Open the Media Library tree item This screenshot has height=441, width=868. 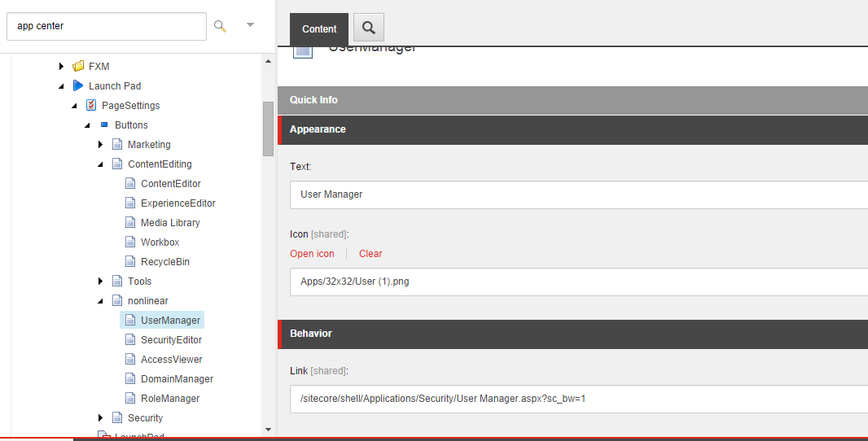[x=170, y=222]
